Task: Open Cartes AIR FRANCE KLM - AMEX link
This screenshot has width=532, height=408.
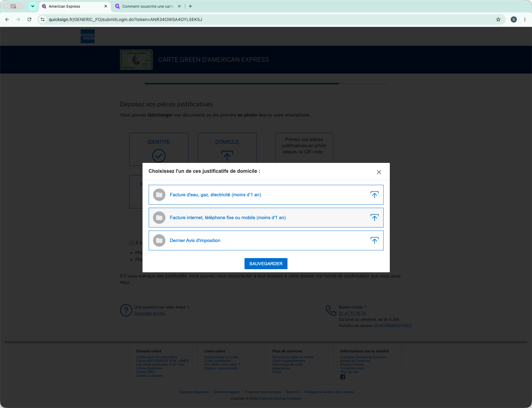Action: 163,361
